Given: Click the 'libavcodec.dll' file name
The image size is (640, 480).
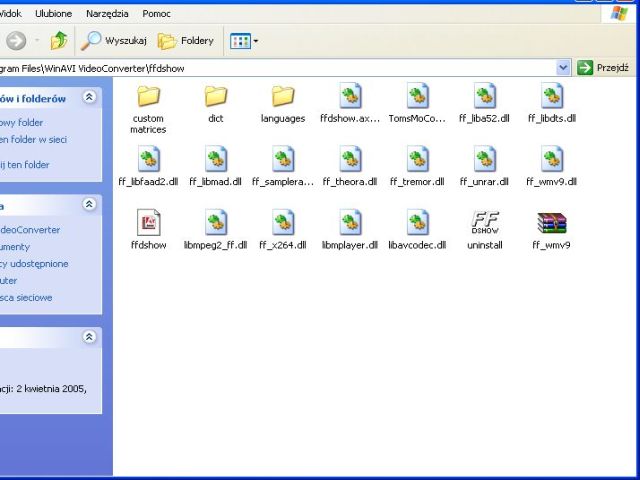Looking at the screenshot, I should coord(417,245).
